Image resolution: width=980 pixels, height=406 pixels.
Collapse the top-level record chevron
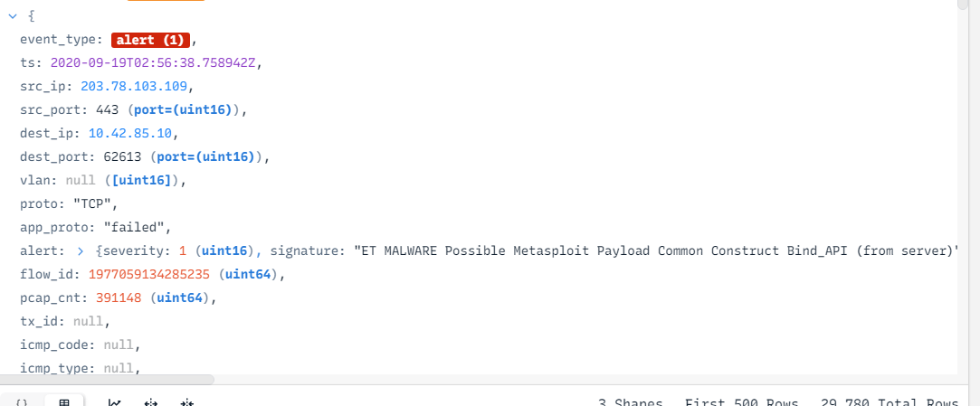click(x=13, y=17)
